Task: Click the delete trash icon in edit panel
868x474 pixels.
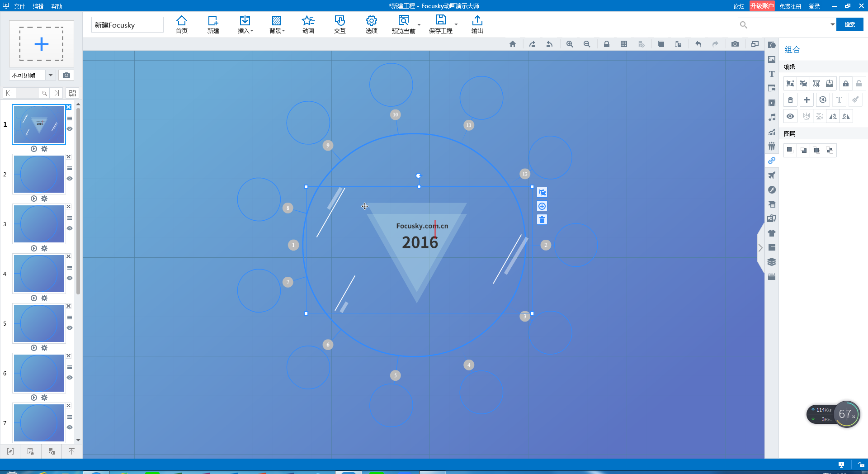Action: [x=790, y=100]
